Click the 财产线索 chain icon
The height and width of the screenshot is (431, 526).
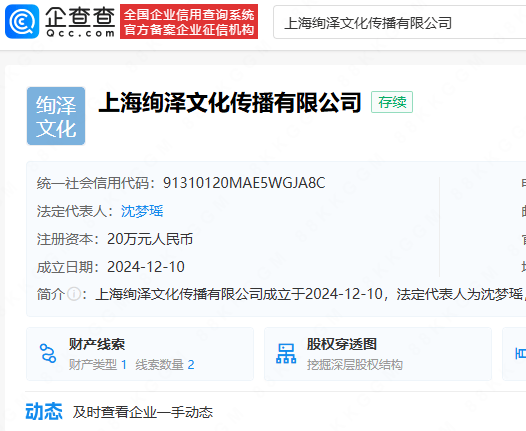tap(48, 353)
